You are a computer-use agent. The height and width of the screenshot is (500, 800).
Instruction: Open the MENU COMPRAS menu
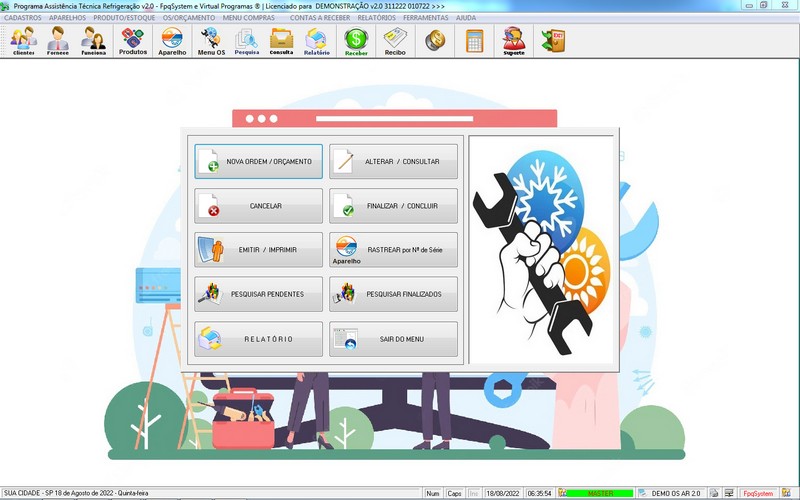[248, 18]
